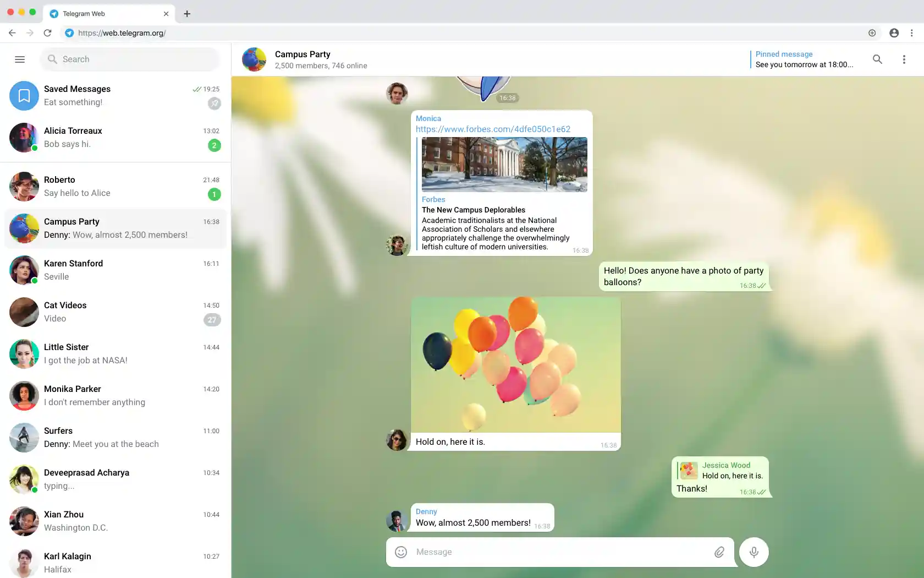Open the Forbes article link from Monica
The width and height of the screenshot is (924, 578).
click(x=493, y=129)
